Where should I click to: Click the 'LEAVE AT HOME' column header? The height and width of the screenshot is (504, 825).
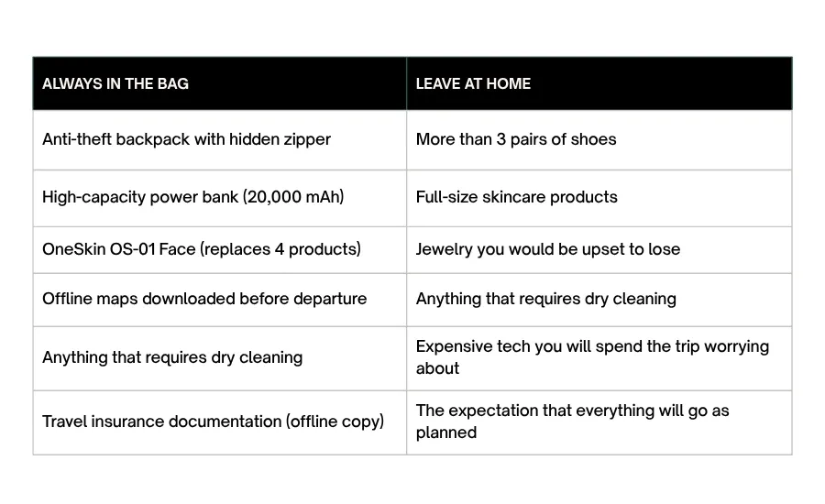coord(473,83)
